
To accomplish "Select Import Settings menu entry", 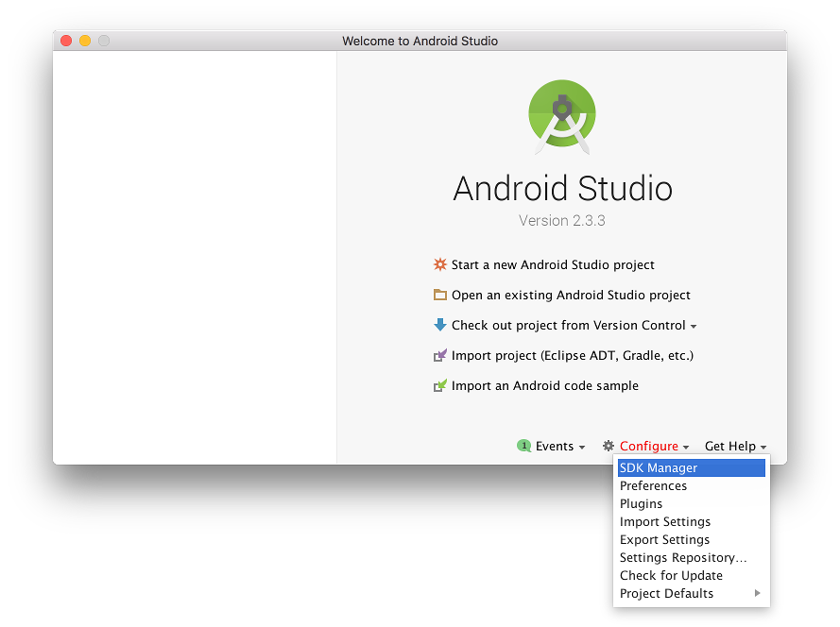I will click(x=691, y=521).
